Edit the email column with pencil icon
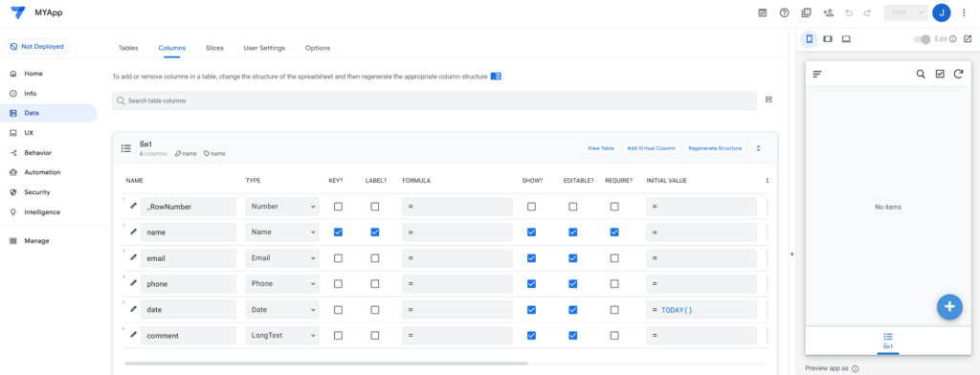The width and height of the screenshot is (980, 375). tap(133, 257)
